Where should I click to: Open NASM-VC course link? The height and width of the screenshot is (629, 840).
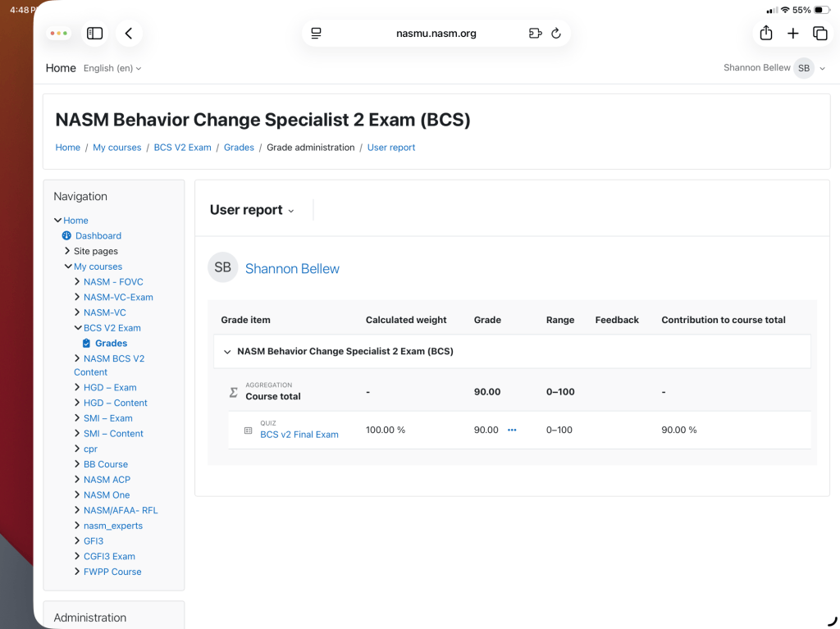(x=104, y=312)
